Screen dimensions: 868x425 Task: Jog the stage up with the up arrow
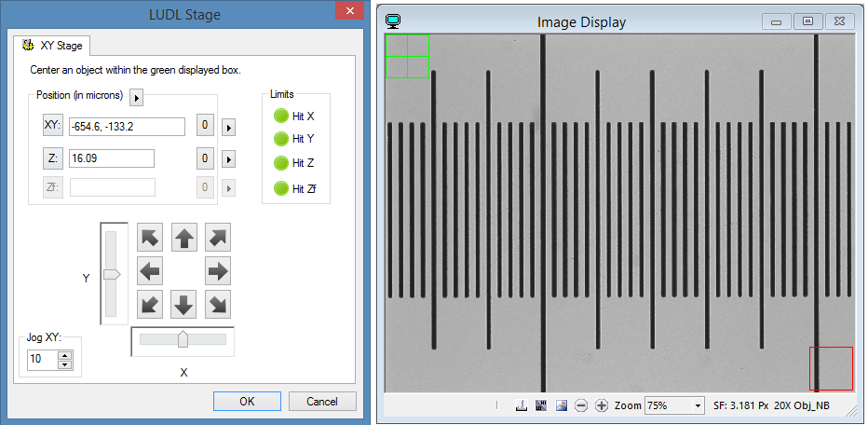click(184, 238)
